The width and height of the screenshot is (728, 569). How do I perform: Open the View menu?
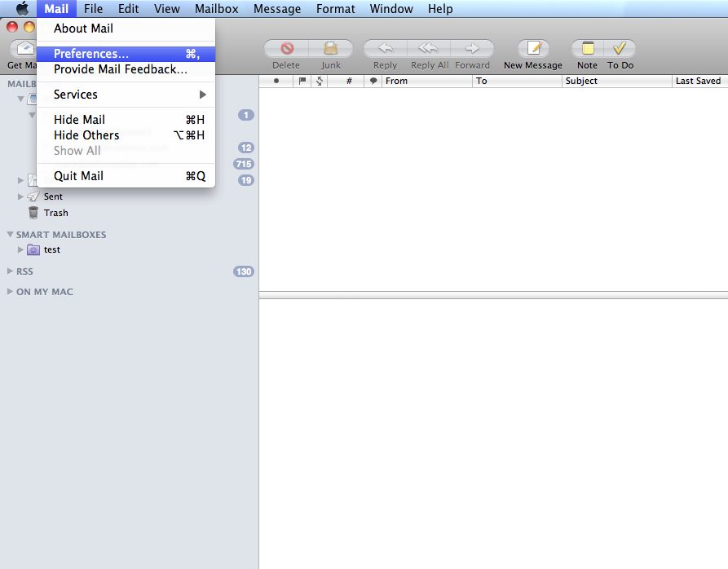[x=166, y=8]
